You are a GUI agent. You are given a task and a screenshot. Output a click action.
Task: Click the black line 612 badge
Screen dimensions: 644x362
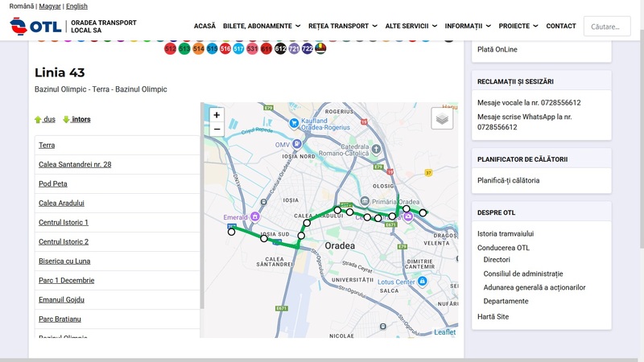pos(280,49)
